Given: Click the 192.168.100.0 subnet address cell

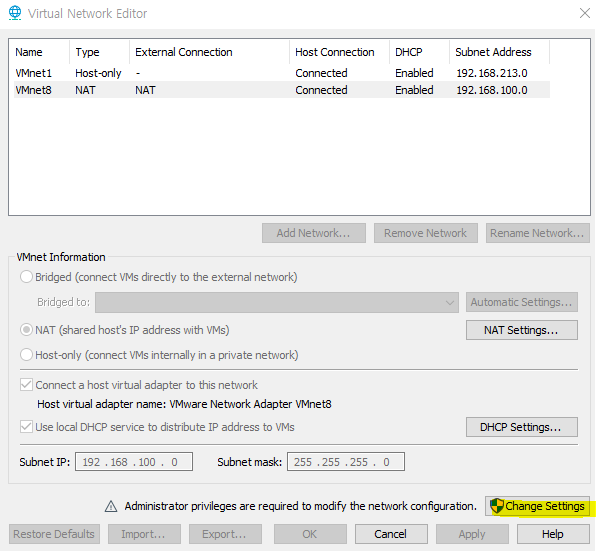Looking at the screenshot, I should coord(492,90).
